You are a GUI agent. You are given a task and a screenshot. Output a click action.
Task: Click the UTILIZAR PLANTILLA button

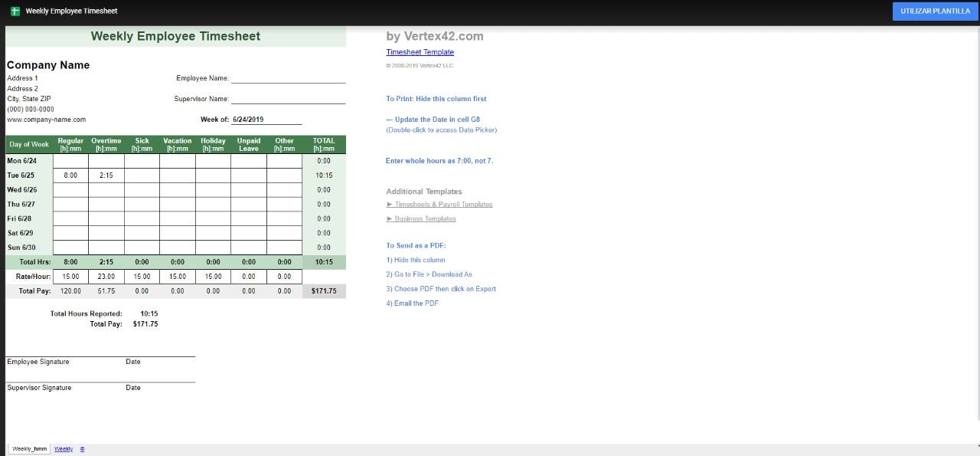935,11
